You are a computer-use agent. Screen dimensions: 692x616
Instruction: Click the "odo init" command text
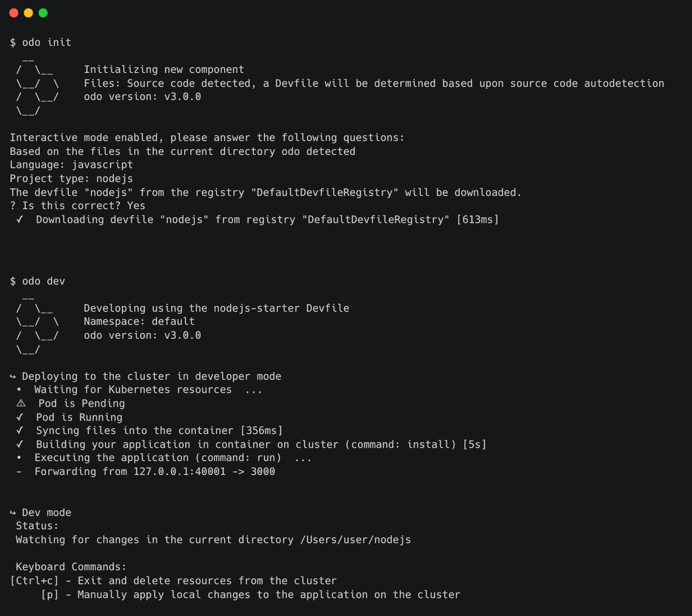(x=47, y=42)
